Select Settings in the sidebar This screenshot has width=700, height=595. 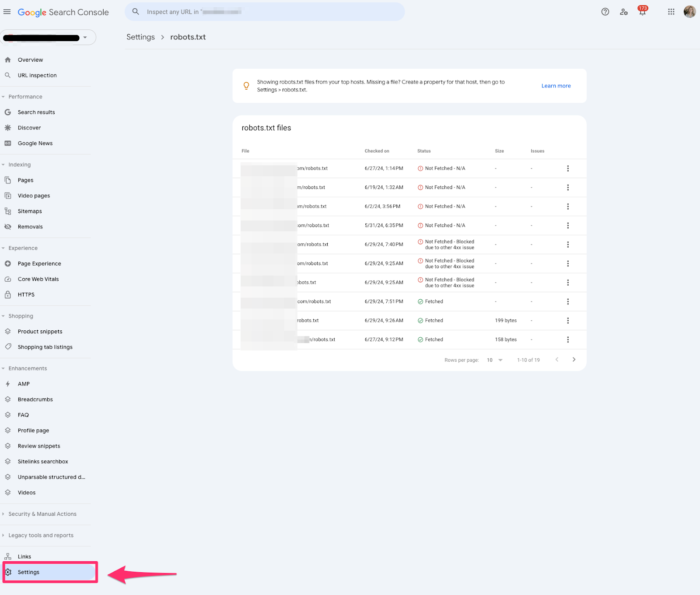[50, 572]
